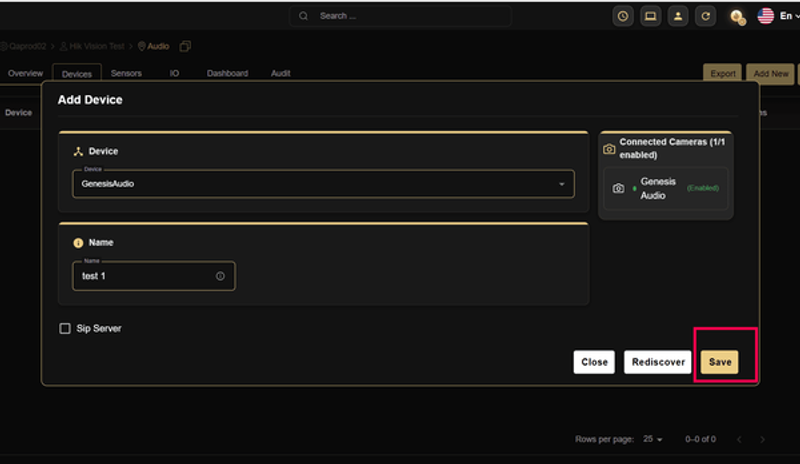Viewport: 800px width, 464px height.
Task: Click the green Enabled status label
Action: [x=703, y=188]
